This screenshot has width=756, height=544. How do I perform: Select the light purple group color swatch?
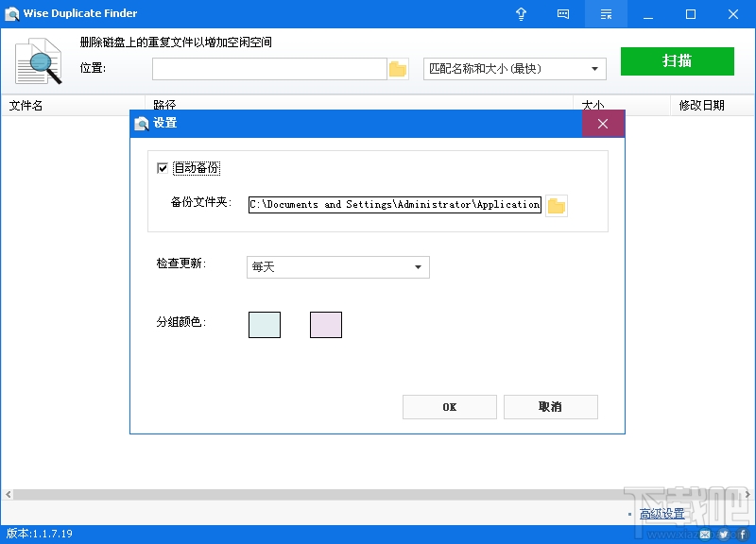coord(326,324)
